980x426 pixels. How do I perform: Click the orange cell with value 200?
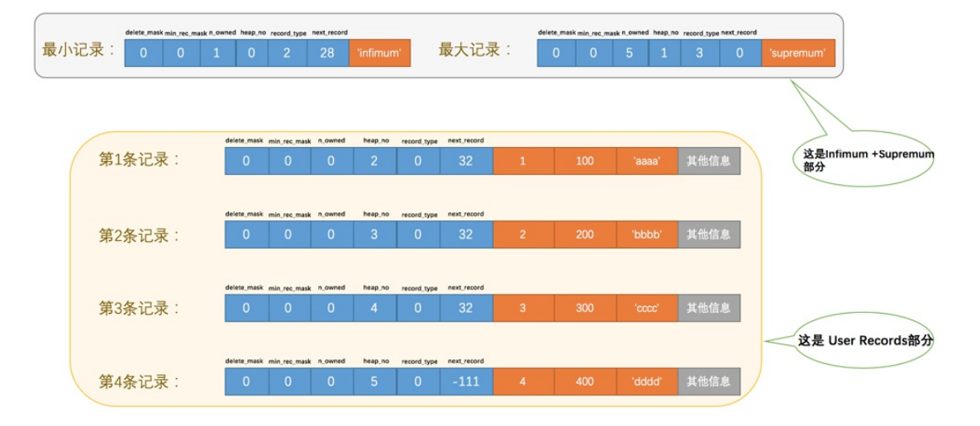click(x=585, y=234)
